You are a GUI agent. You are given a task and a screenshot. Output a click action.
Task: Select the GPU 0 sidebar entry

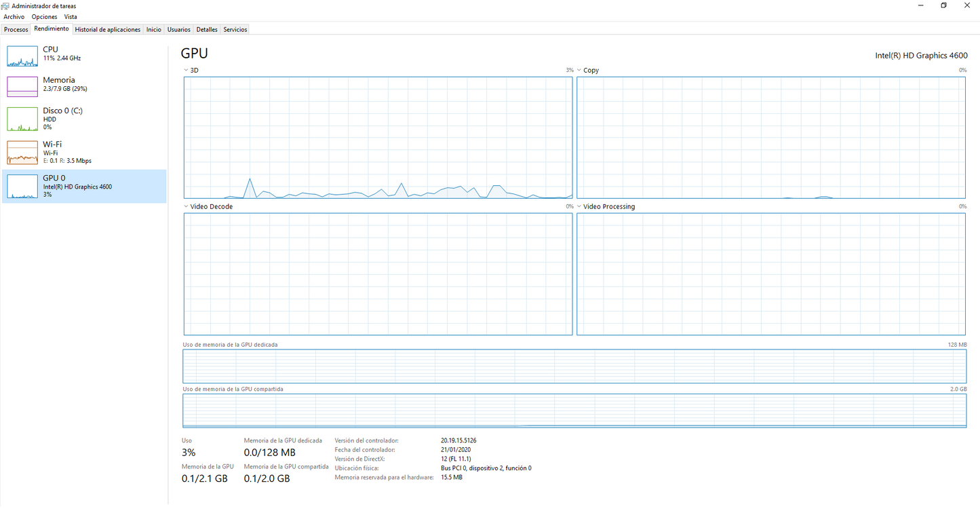click(x=84, y=187)
